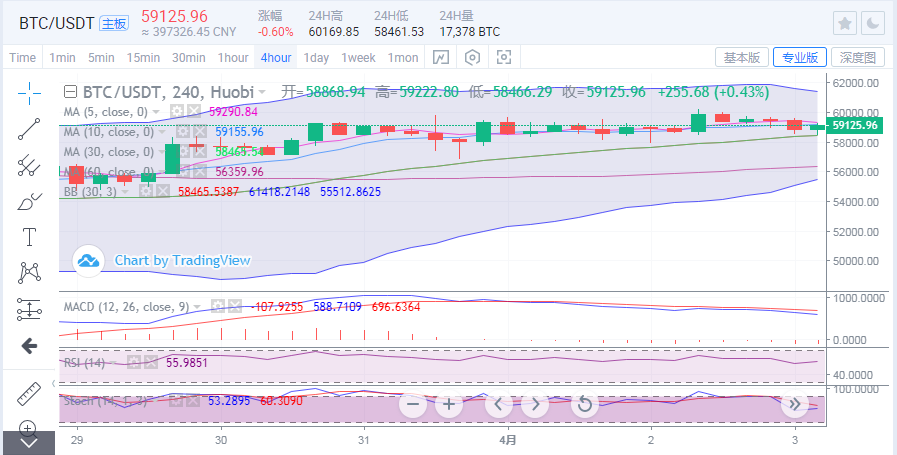Select the 15min interval

point(143,58)
